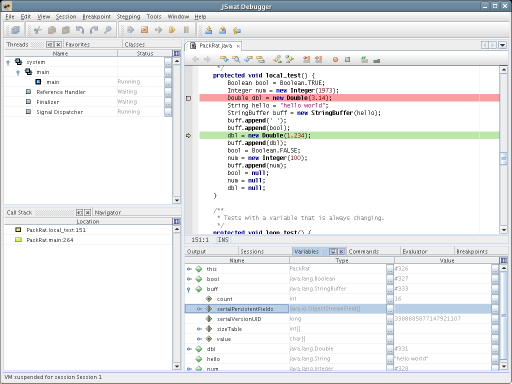Minimize the Variables panel
The height and width of the screenshot is (384, 512).
click(333, 251)
